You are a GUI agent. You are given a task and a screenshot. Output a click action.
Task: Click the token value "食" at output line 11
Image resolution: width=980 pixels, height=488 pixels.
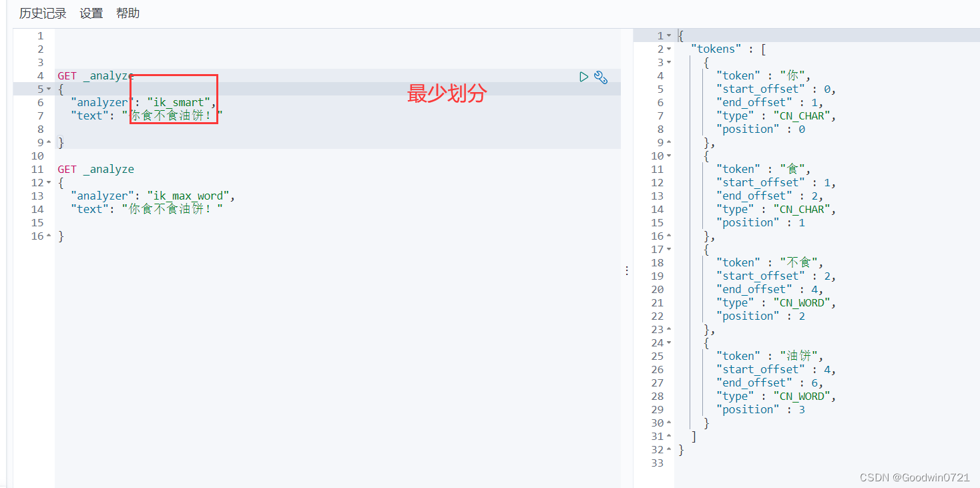(793, 169)
